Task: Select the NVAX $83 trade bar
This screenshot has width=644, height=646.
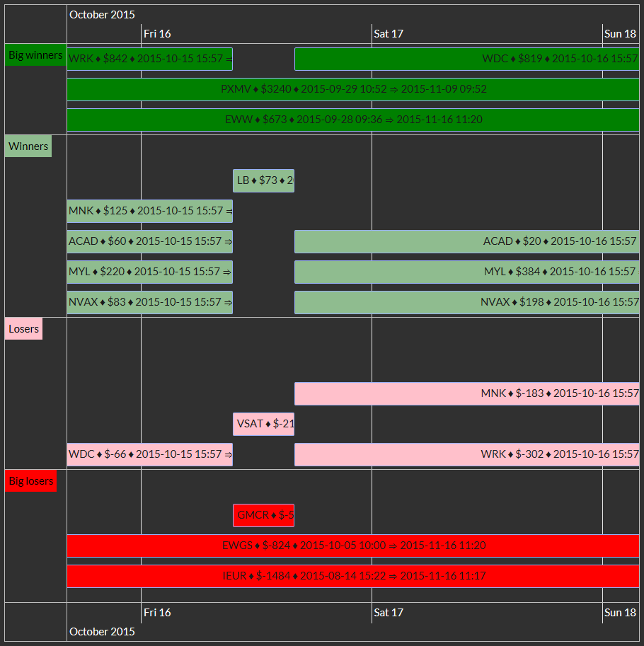Action: click(x=149, y=302)
